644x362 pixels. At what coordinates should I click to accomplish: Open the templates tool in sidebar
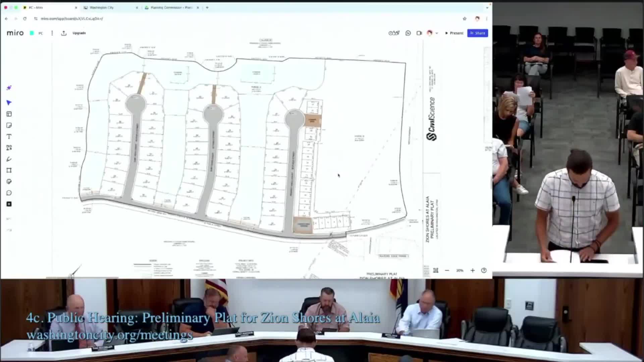[9, 114]
